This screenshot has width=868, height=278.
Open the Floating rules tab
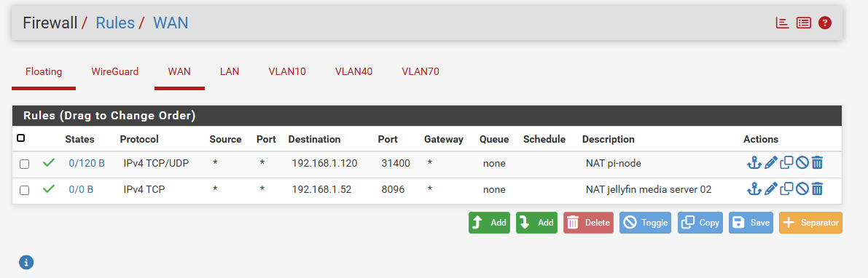44,71
